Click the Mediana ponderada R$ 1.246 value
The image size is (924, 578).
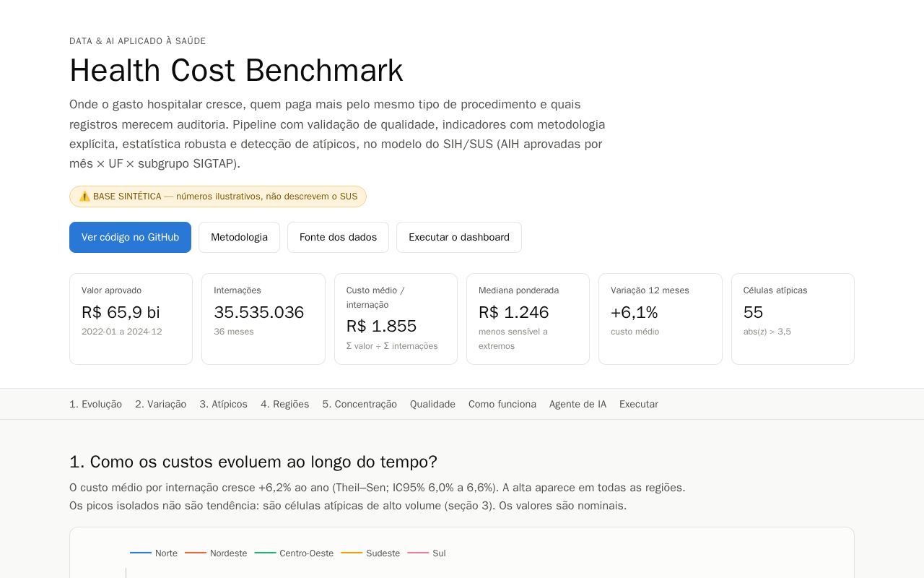513,312
